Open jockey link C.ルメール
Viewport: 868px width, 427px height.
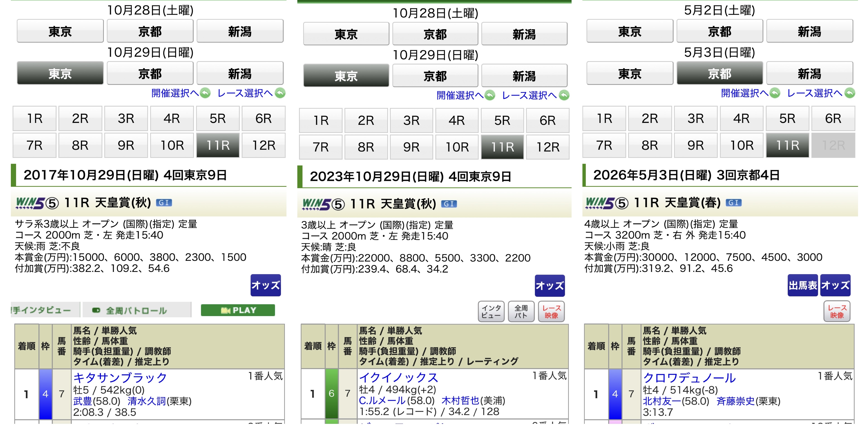coord(382,400)
